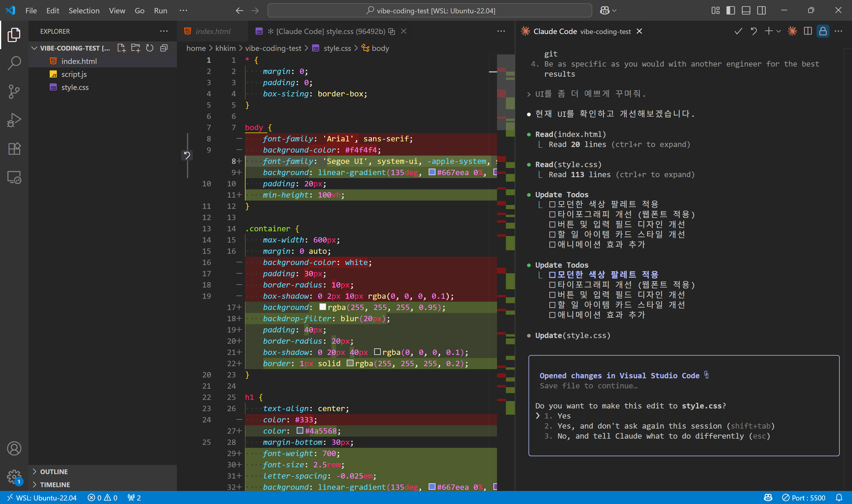The width and height of the screenshot is (852, 504).
Task: Click the New File icon in Explorer
Action: (x=121, y=48)
